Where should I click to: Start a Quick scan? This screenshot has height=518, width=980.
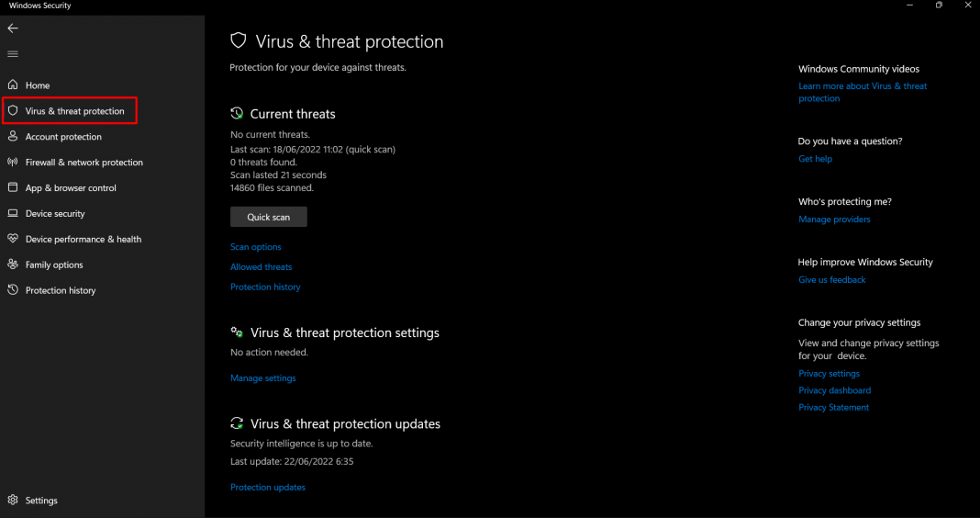coord(268,218)
